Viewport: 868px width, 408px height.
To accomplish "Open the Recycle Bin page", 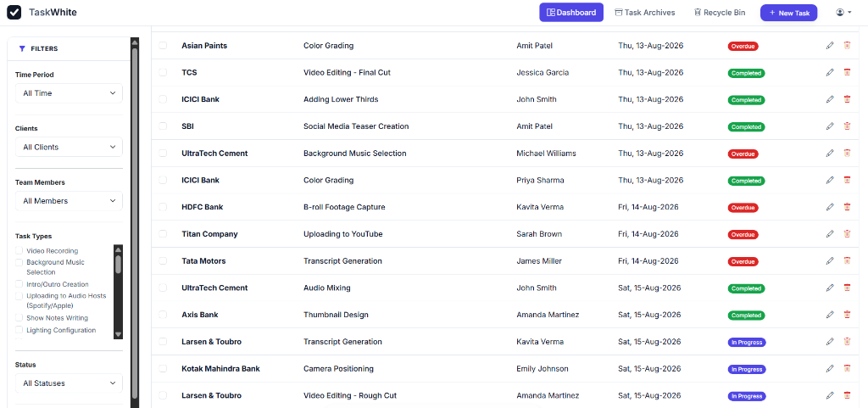I will 720,12.
